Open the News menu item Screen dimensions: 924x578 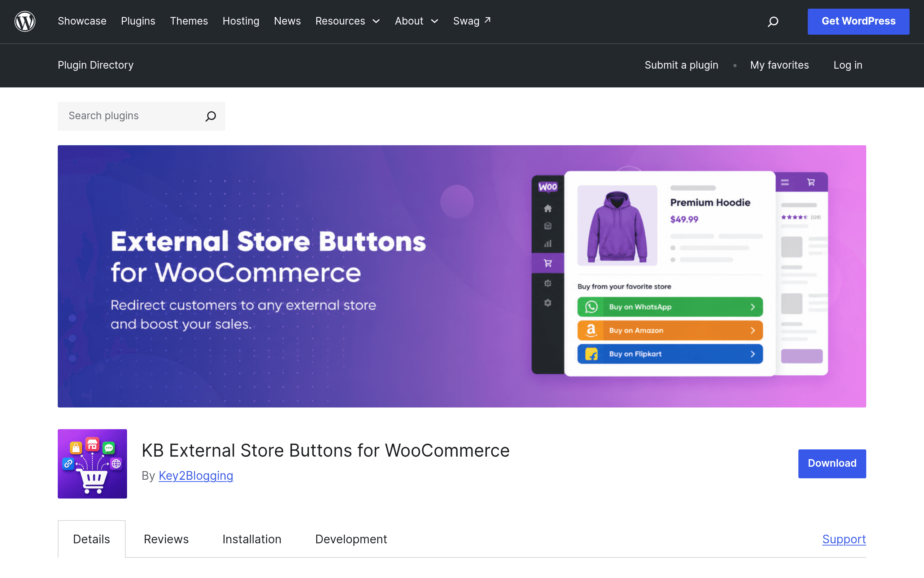tap(288, 21)
